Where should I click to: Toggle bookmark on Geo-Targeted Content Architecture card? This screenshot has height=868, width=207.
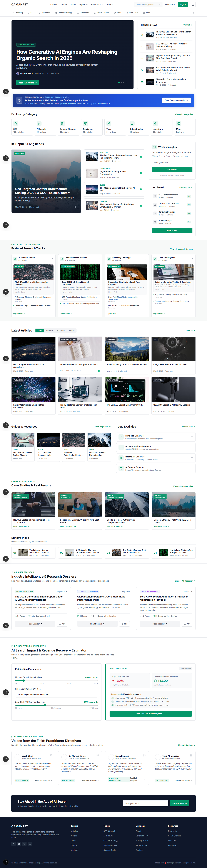pyautogui.click(x=75, y=207)
